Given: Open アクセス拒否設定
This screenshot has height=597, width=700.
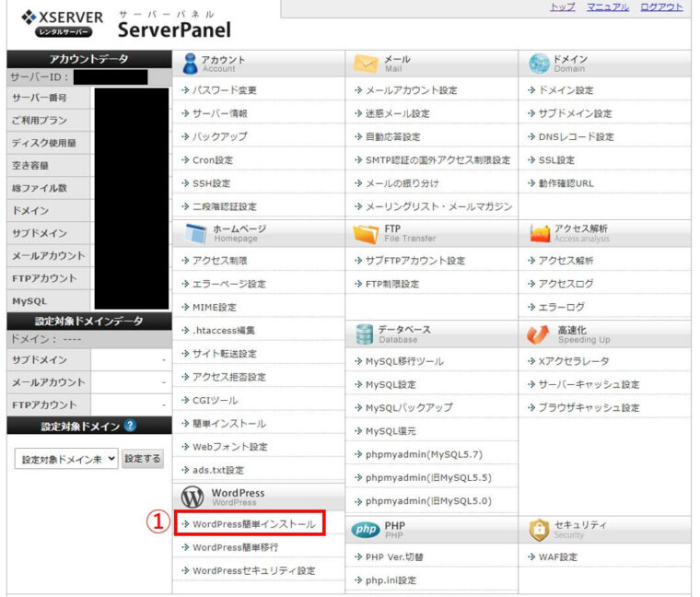Looking at the screenshot, I should pyautogui.click(x=229, y=377).
